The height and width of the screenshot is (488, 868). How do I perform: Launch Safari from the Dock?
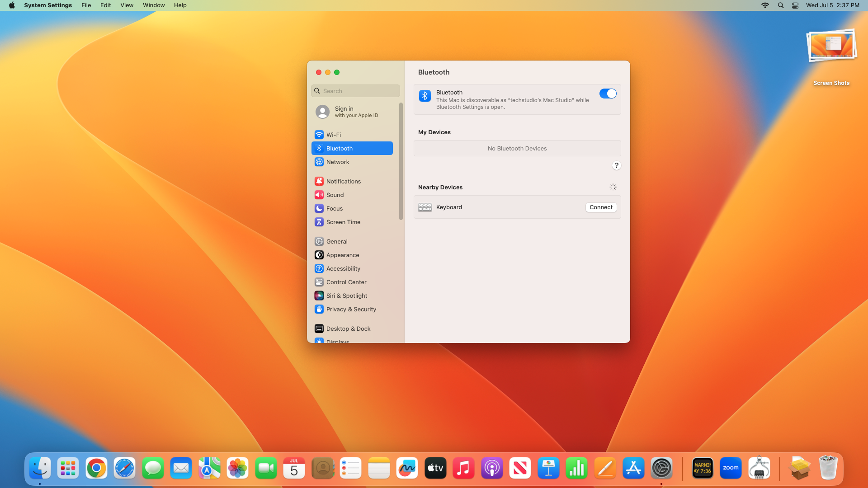pyautogui.click(x=124, y=468)
